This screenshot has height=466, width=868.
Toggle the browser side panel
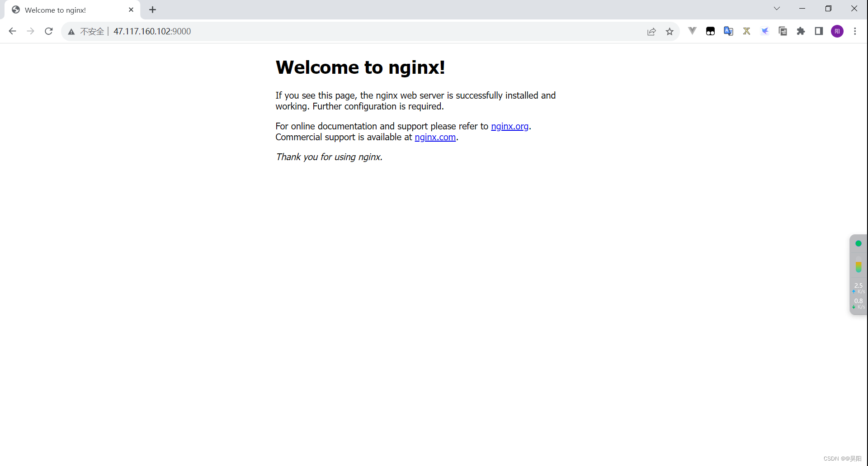[819, 31]
